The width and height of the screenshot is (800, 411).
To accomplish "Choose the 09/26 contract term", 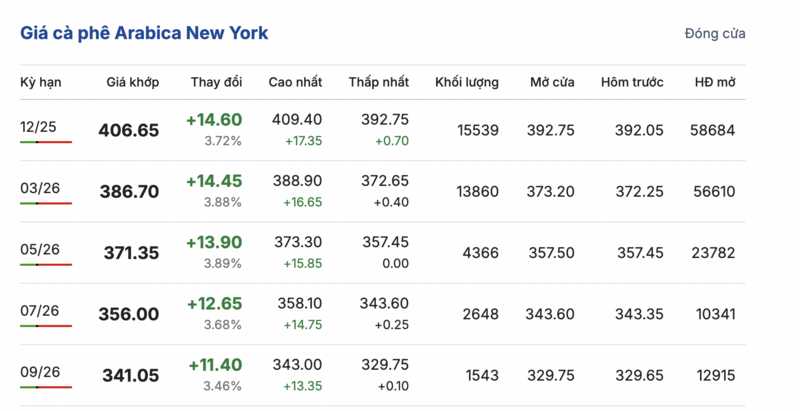I will coord(40,371).
